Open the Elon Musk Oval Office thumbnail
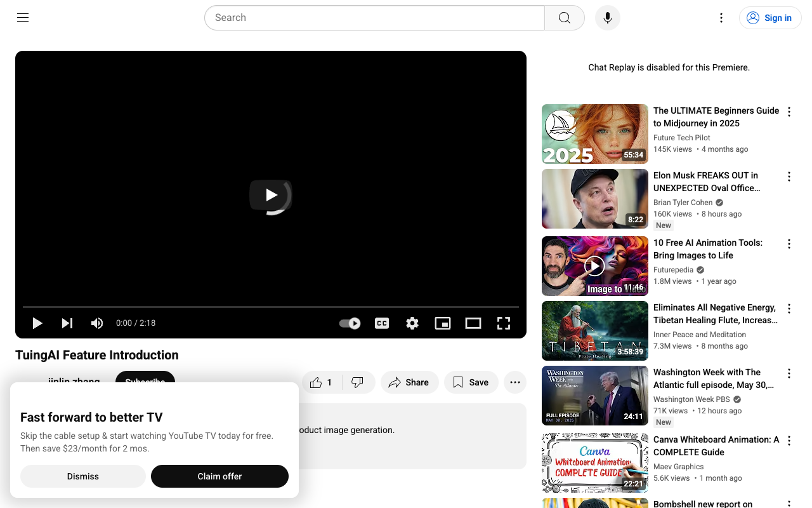The image size is (812, 508). coord(595,199)
